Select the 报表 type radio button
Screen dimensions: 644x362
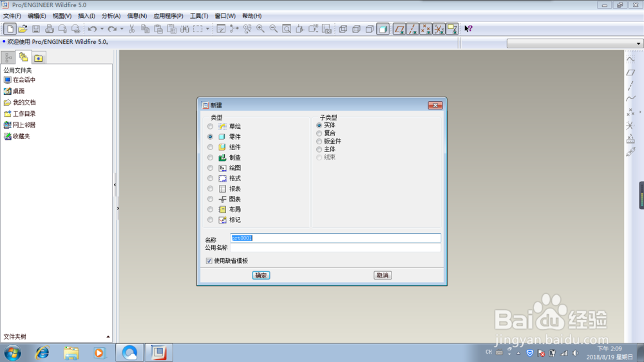pos(211,189)
